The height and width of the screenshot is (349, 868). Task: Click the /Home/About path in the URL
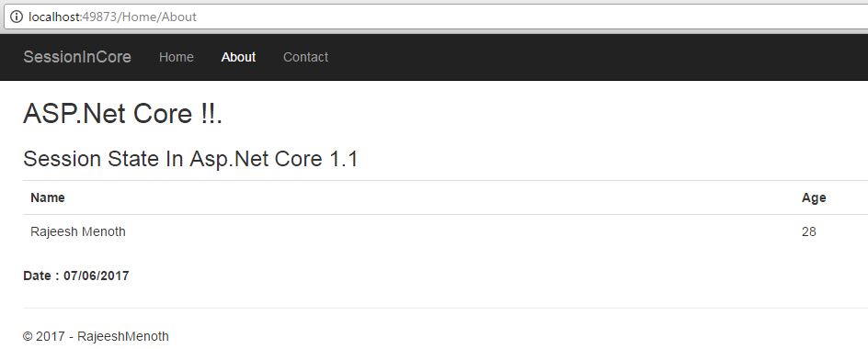point(157,17)
